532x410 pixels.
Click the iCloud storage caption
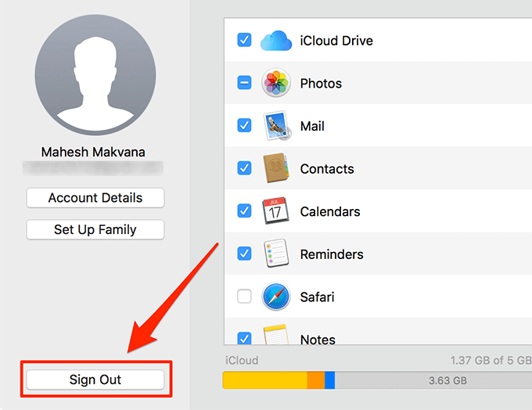pyautogui.click(x=242, y=360)
